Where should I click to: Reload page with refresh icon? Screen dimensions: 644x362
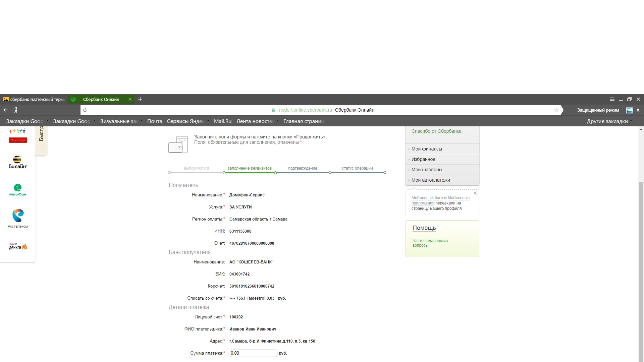coord(85,110)
